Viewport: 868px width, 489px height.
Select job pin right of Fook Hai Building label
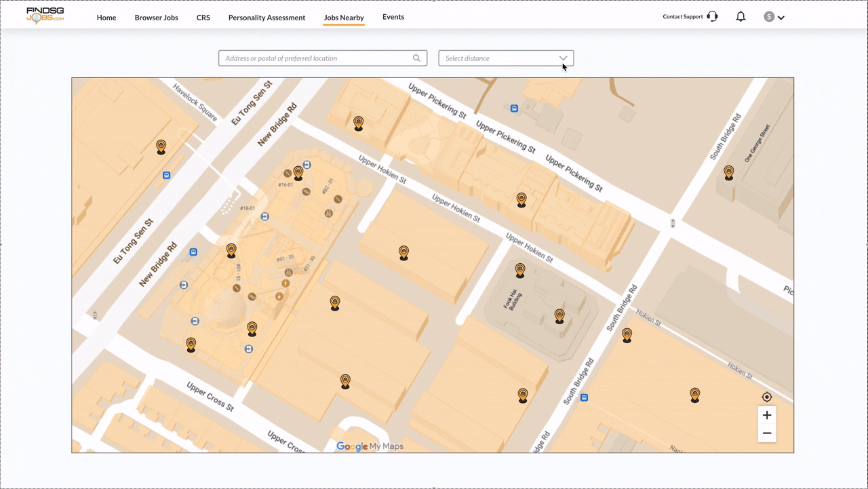[559, 316]
